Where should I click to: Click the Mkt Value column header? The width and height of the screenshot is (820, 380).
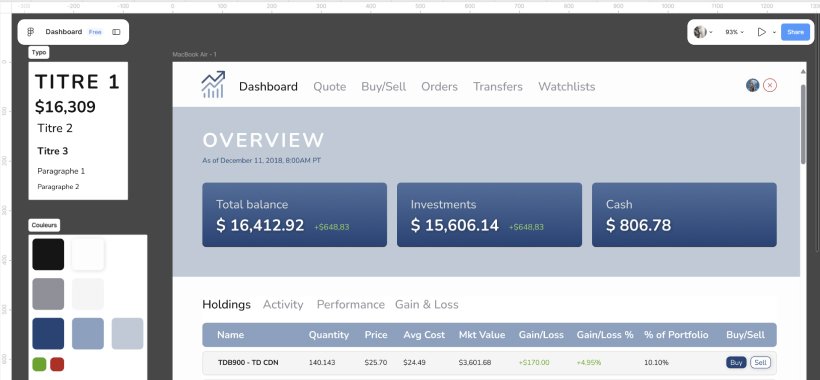(x=482, y=335)
